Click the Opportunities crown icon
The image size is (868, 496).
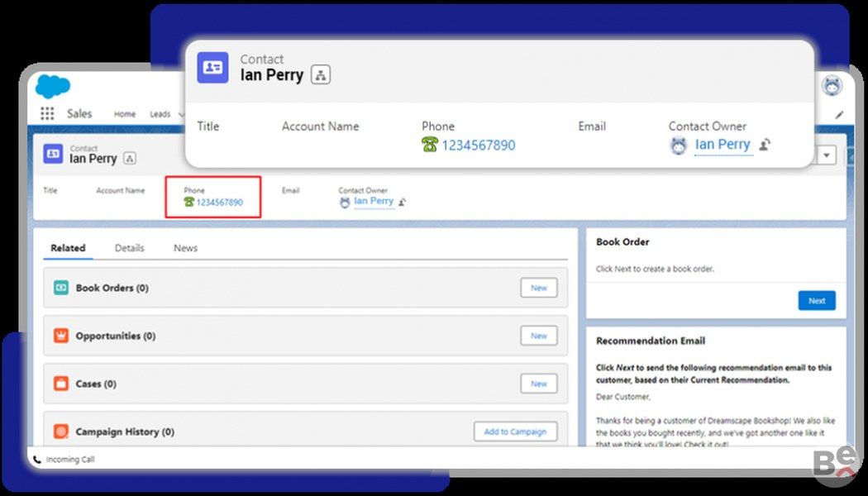pyautogui.click(x=61, y=336)
